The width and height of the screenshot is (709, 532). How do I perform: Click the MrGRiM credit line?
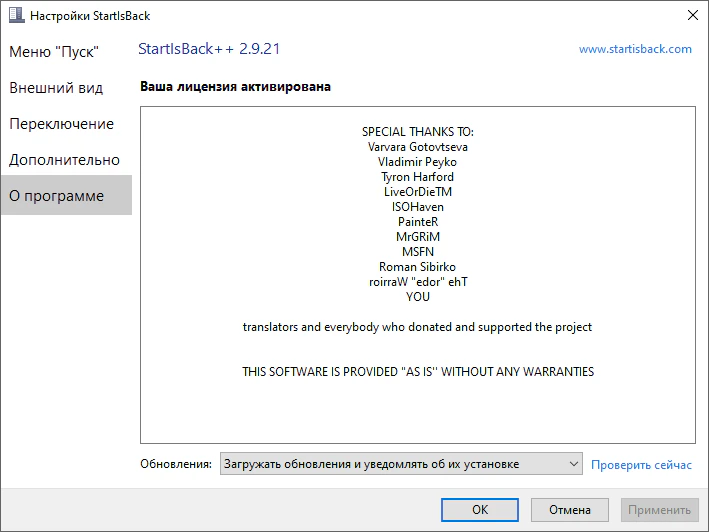pyautogui.click(x=418, y=236)
